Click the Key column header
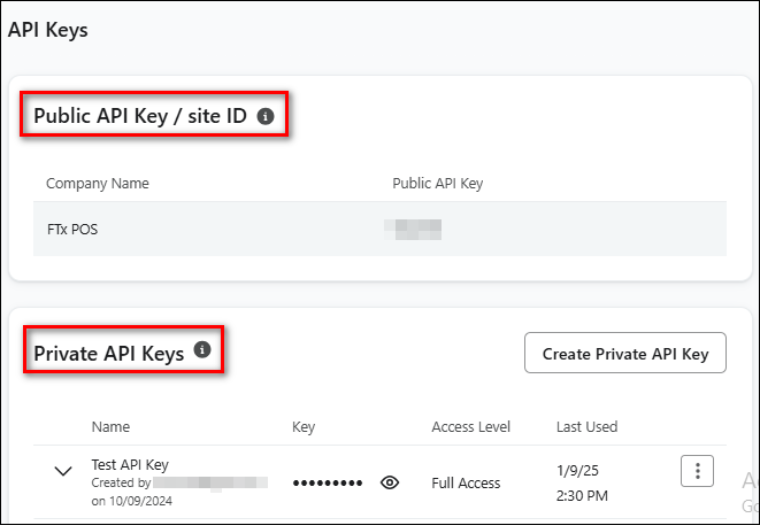The image size is (760, 525). [303, 427]
